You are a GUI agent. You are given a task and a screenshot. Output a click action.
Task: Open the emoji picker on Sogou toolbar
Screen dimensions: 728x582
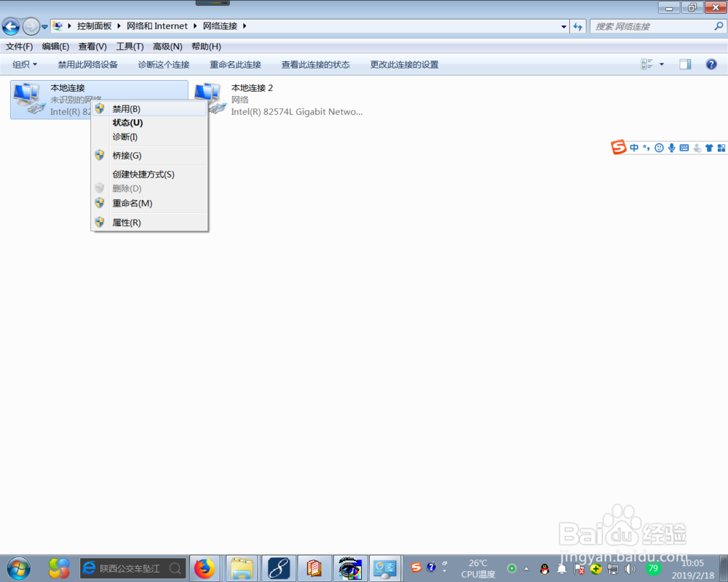coord(659,147)
